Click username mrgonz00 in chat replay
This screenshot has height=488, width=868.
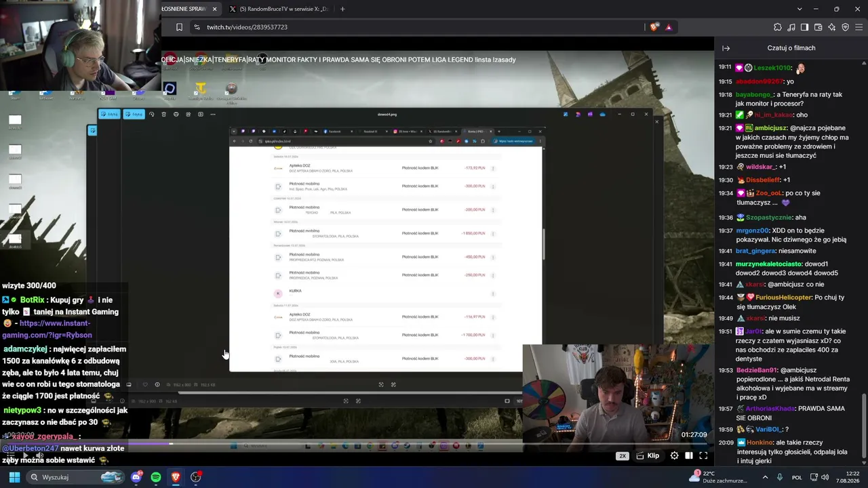click(752, 230)
